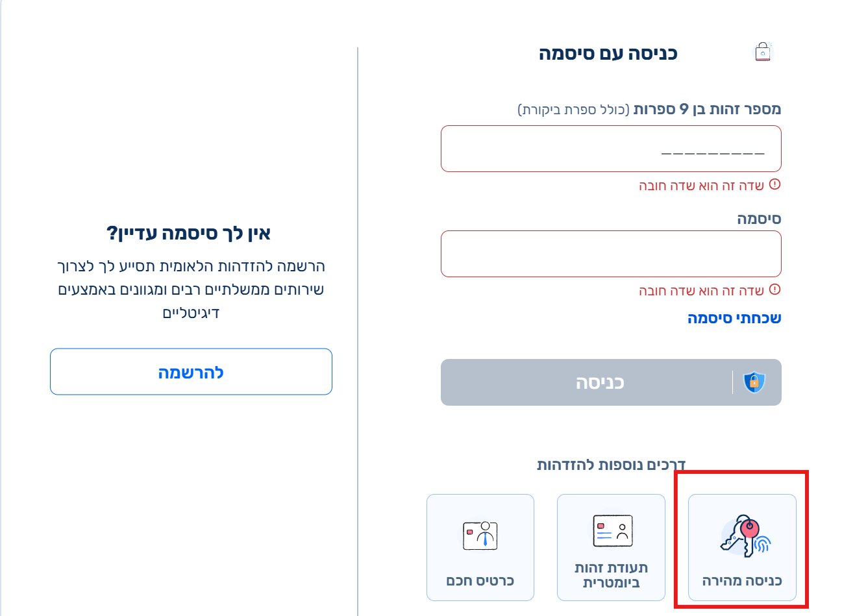Focus the 9-digit ID number input field
Image resolution: width=855 pixels, height=616 pixels.
pos(610,149)
